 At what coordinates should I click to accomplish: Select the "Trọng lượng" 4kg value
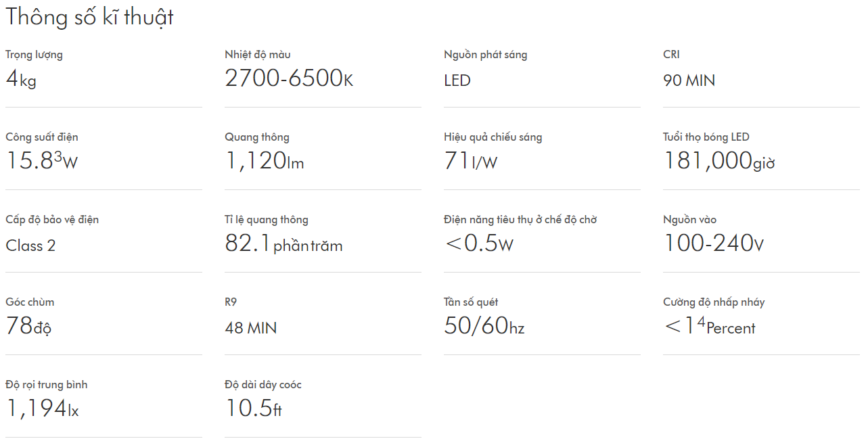point(21,80)
